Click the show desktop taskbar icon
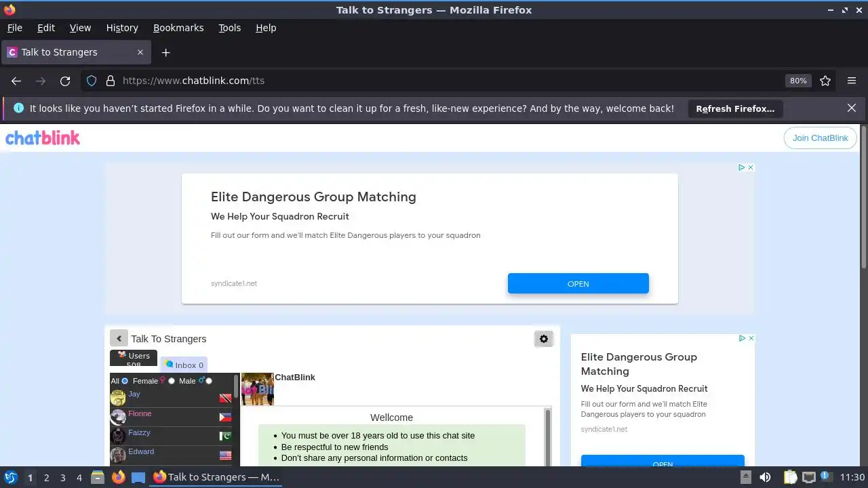868x488 pixels. pyautogui.click(x=138, y=477)
